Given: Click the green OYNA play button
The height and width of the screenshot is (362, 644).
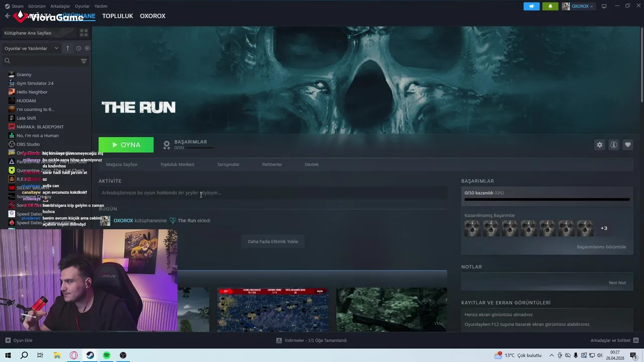Looking at the screenshot, I should tap(126, 145).
